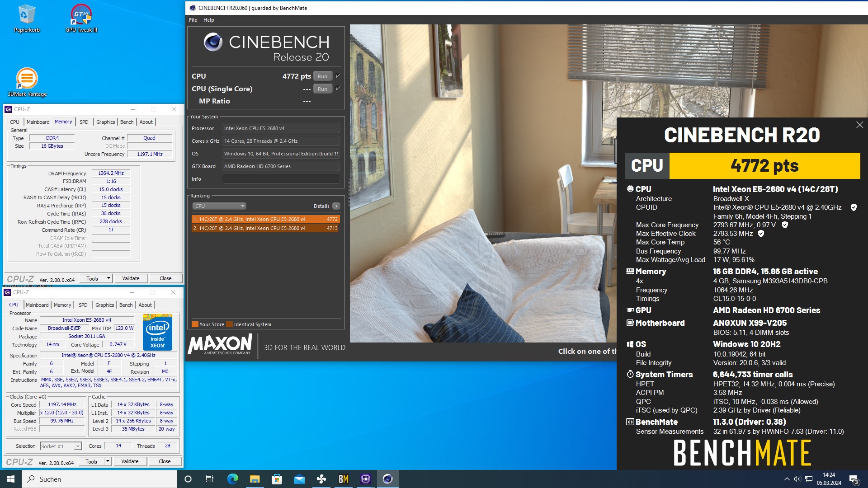
Task: Click the network tray icon
Action: click(809, 479)
